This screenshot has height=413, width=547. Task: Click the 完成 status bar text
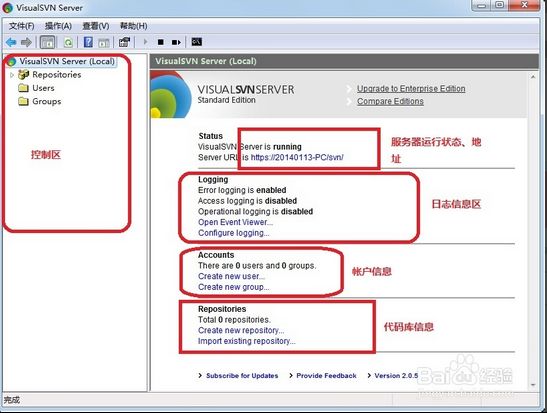pyautogui.click(x=12, y=400)
